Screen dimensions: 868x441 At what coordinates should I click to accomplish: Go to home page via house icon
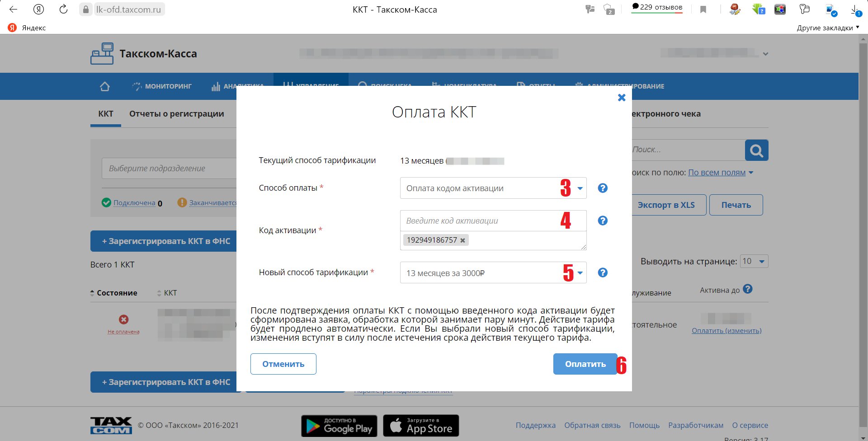[x=105, y=86]
